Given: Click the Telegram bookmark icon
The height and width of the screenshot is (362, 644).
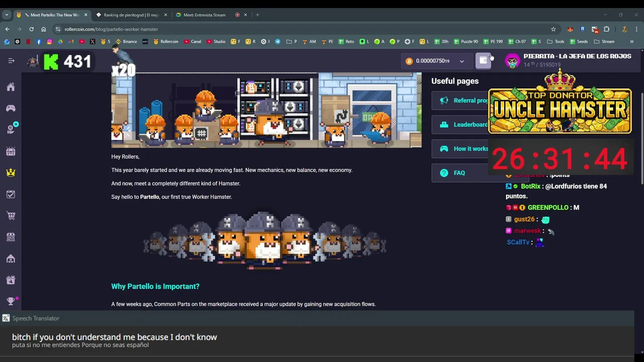Looking at the screenshot, I should pyautogui.click(x=278, y=42).
